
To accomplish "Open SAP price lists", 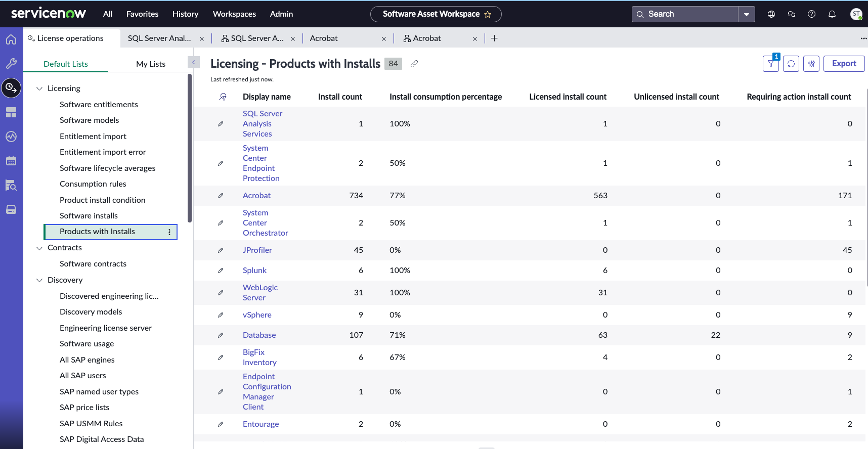I will 84,408.
